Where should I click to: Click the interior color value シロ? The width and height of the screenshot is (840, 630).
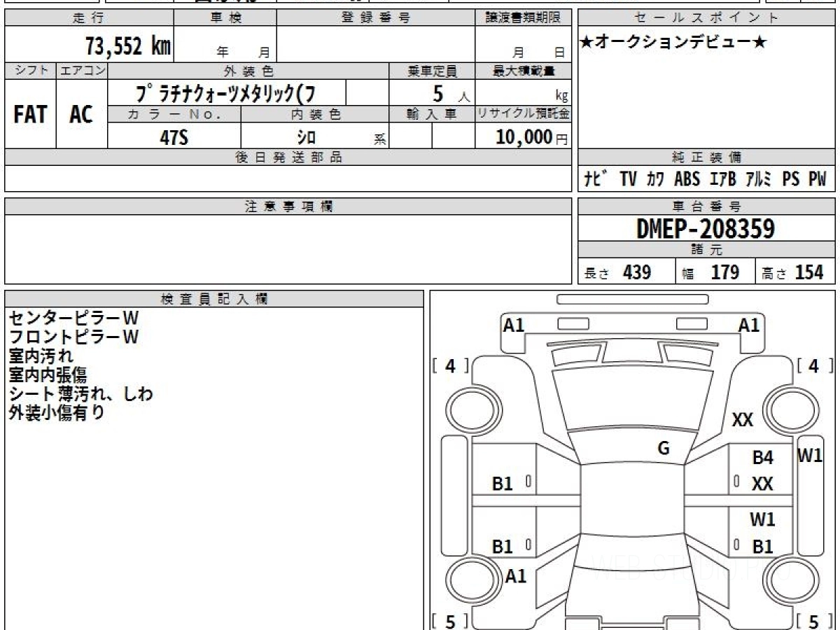pos(306,137)
